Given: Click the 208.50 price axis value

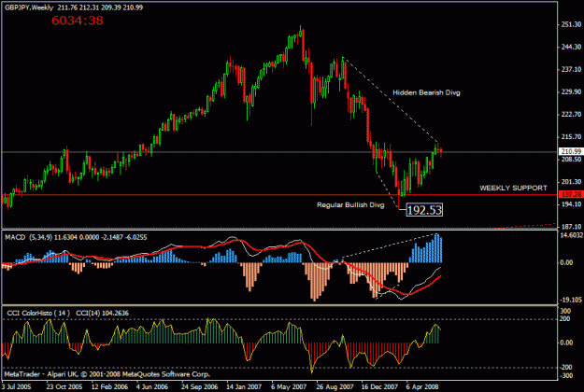Looking at the screenshot, I should point(571,160).
